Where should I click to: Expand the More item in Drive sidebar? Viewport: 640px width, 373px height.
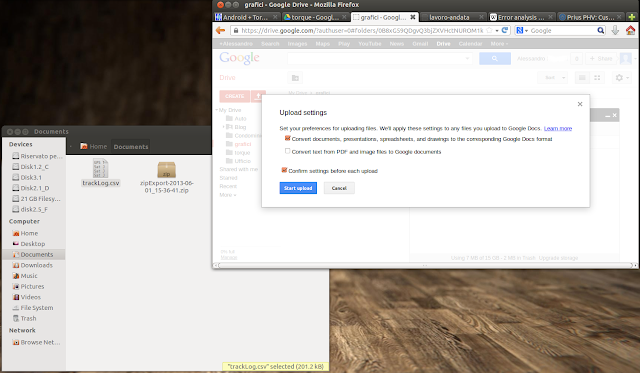227,195
